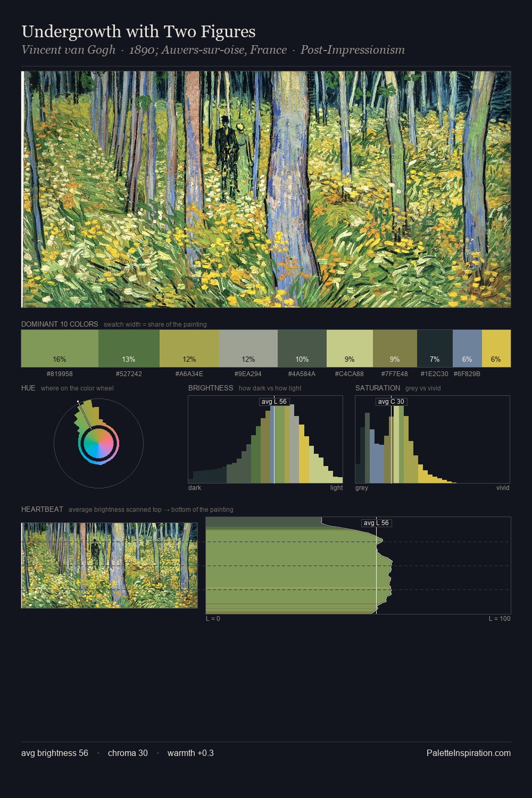This screenshot has width=532, height=798.
Task: Click the heartbeat brightness profile chart
Action: (x=358, y=565)
